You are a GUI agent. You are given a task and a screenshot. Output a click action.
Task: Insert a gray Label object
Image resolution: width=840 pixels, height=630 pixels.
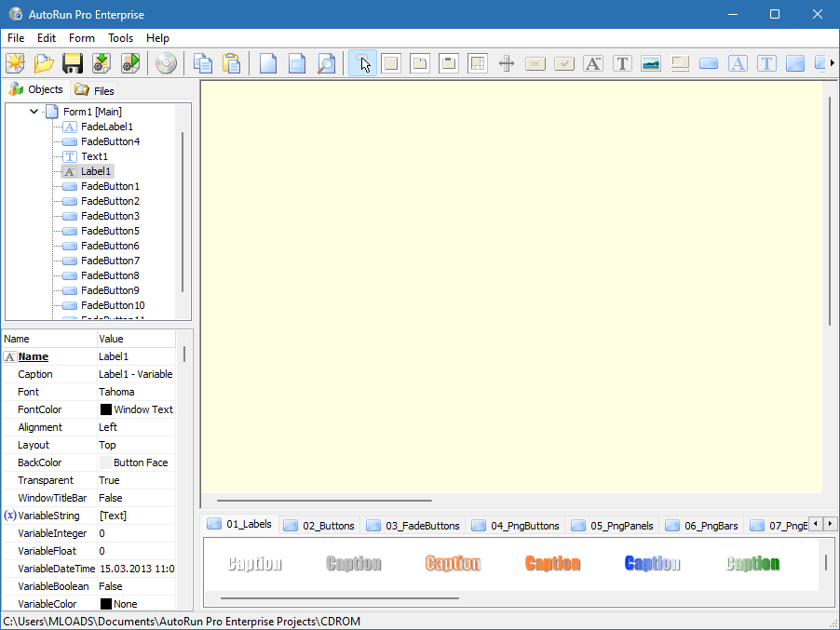(593, 63)
